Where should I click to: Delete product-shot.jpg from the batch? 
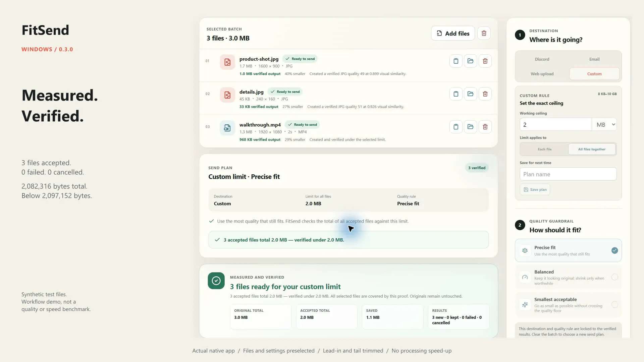click(x=485, y=61)
